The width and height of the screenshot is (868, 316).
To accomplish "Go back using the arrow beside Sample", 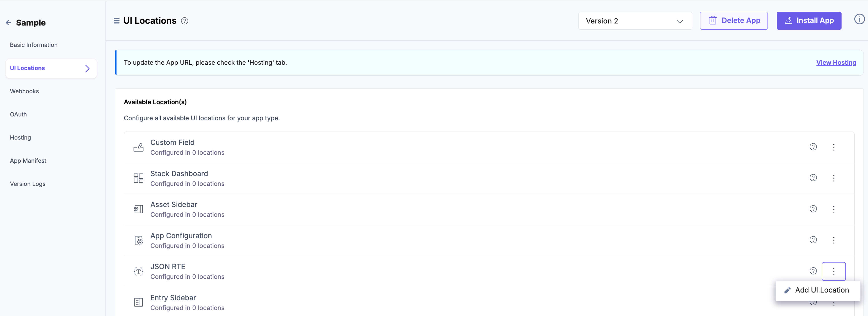I will pyautogui.click(x=8, y=23).
